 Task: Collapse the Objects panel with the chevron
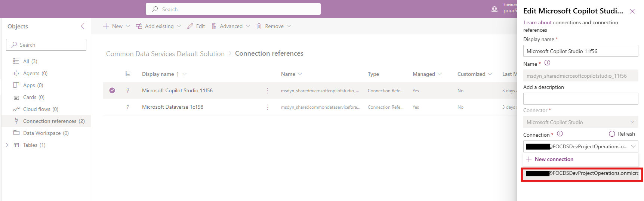coord(83,26)
